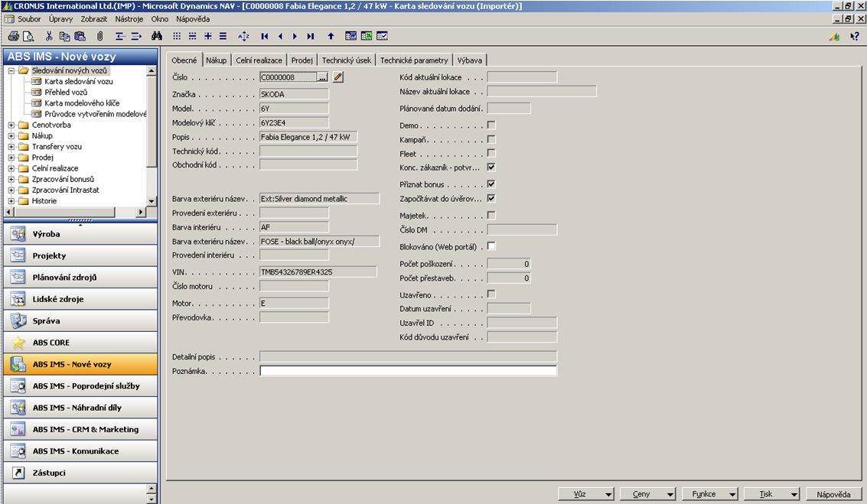Image resolution: width=867 pixels, height=504 pixels.
Task: Open the Funkce dropdown button menu
Action: [709, 494]
